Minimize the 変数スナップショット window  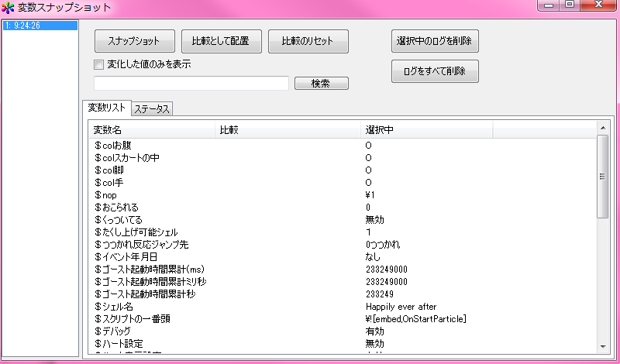549,5
